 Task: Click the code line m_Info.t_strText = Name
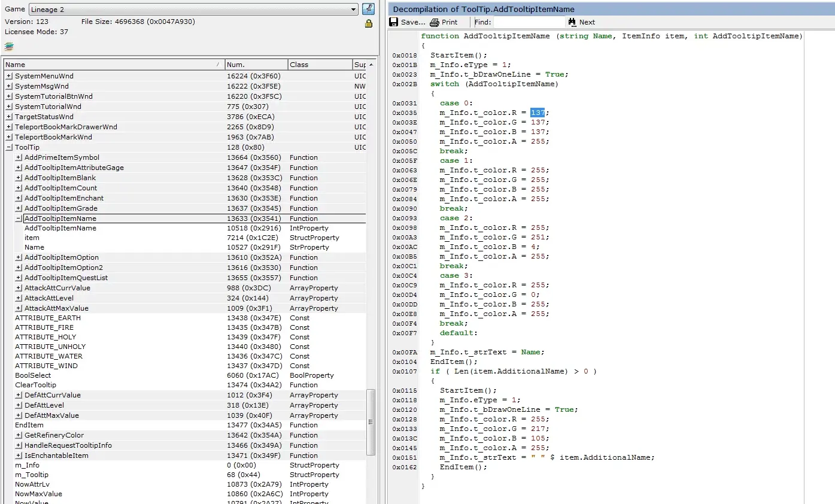click(487, 352)
